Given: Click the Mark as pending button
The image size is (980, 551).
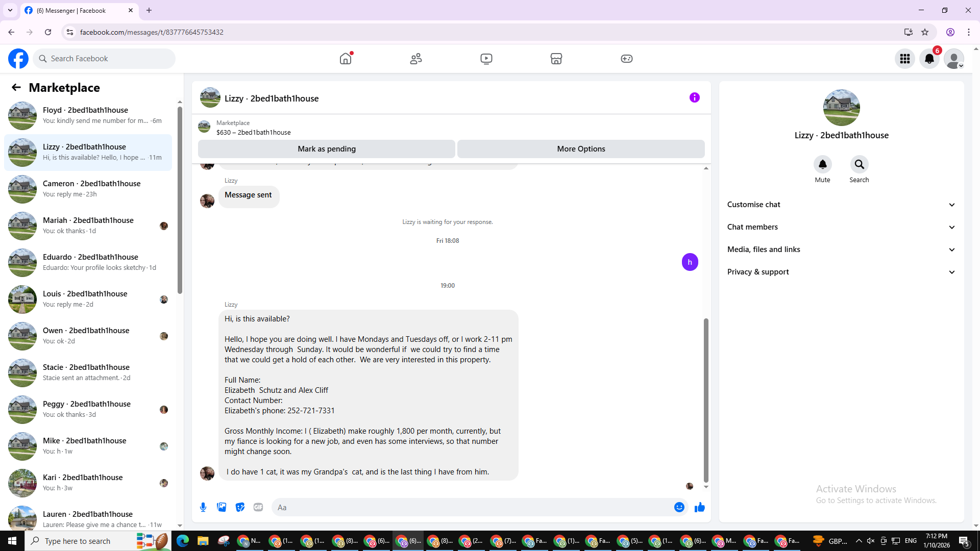Looking at the screenshot, I should [x=327, y=149].
